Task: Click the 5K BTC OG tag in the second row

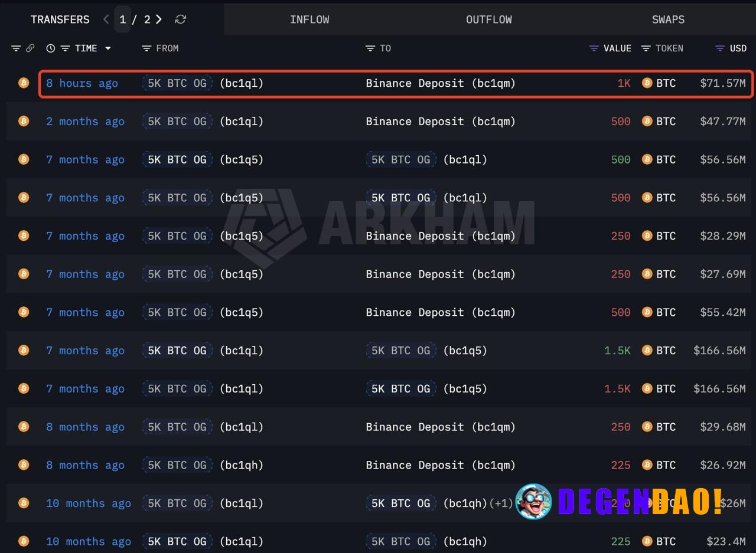Action: click(x=177, y=121)
